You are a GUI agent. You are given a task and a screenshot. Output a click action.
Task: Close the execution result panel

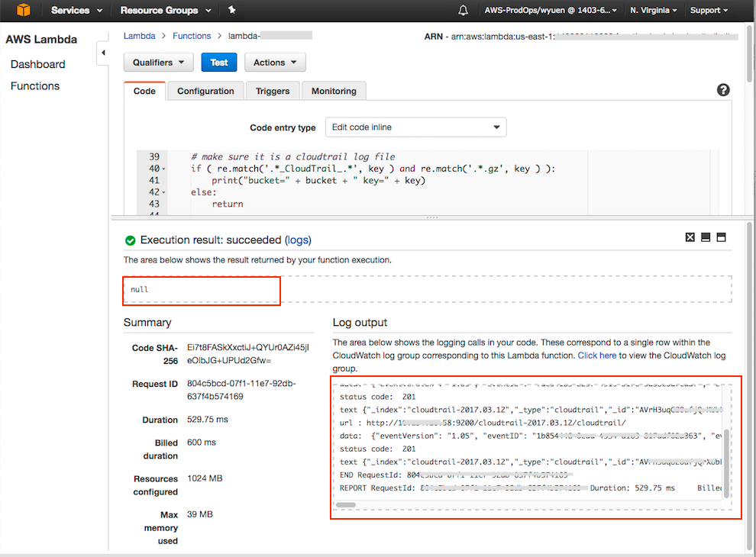pos(690,237)
